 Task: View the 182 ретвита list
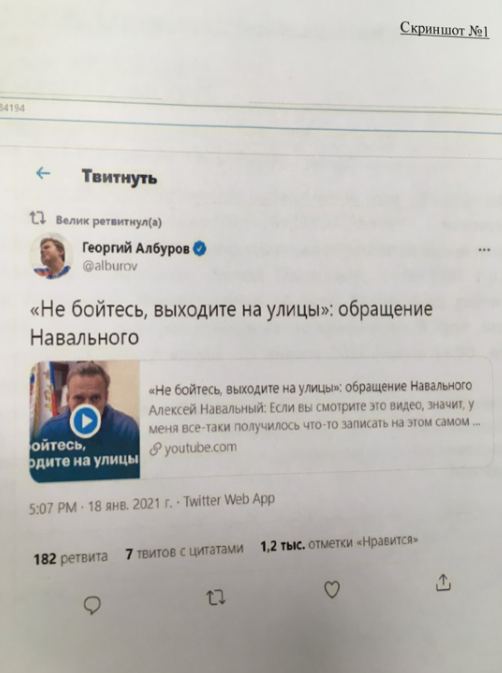71,558
